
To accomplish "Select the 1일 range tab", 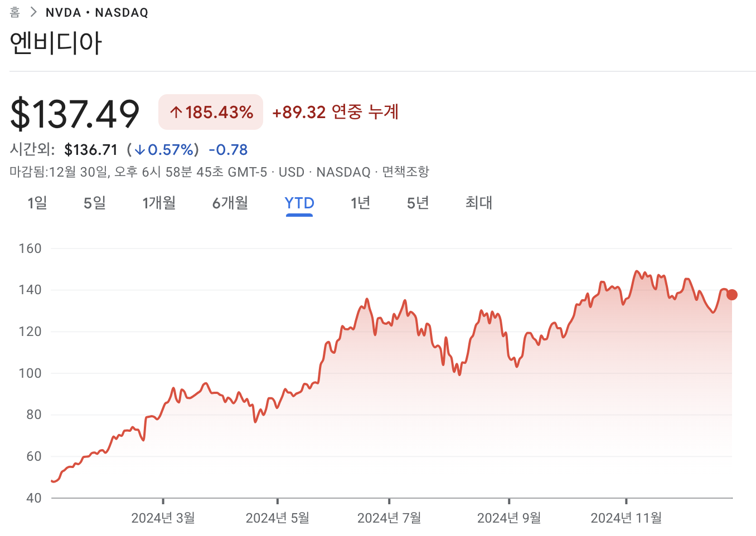I will click(x=37, y=203).
